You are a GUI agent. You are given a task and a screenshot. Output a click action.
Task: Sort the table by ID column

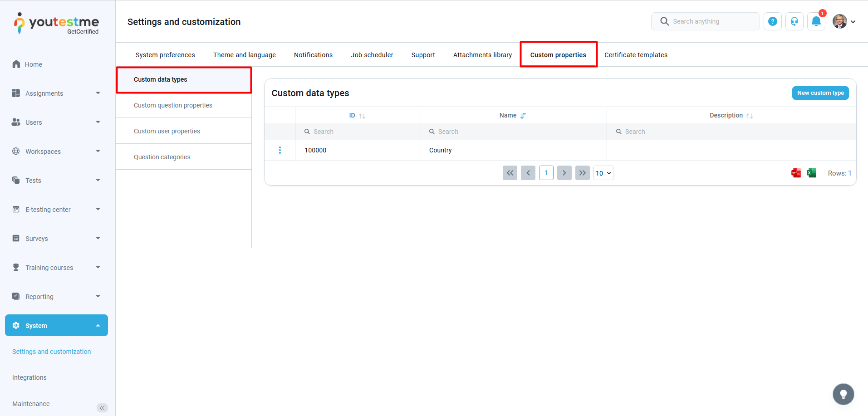(x=362, y=116)
